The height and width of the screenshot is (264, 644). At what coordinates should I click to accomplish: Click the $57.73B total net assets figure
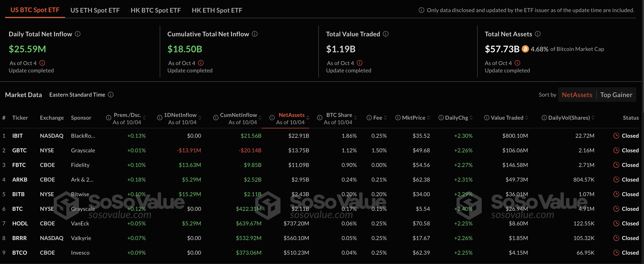(x=502, y=49)
